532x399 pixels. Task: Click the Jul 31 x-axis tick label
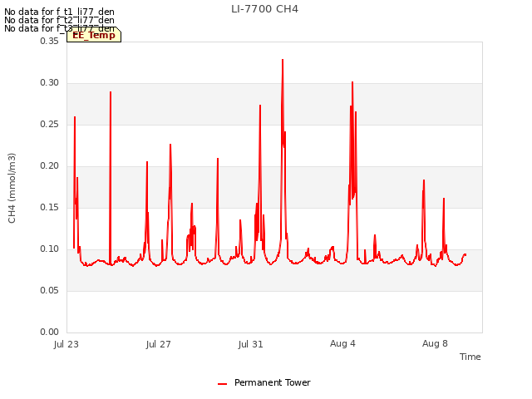coord(251,344)
